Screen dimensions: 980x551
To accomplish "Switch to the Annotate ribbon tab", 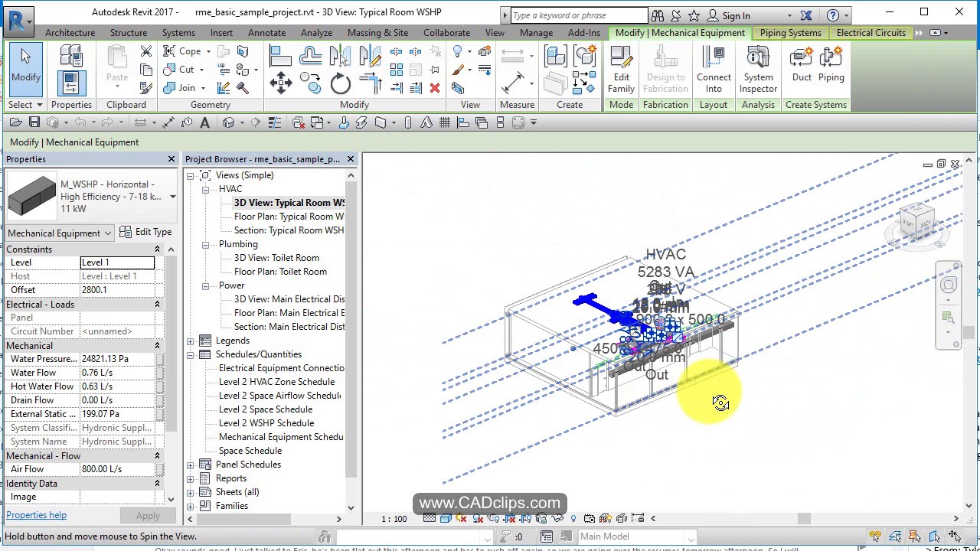I will (x=266, y=32).
